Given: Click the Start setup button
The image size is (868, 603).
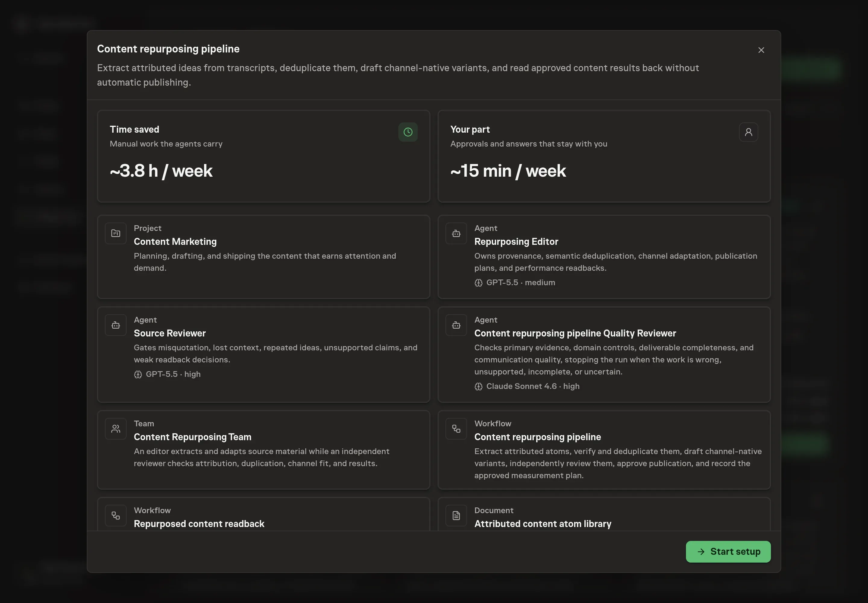Looking at the screenshot, I should tap(728, 552).
